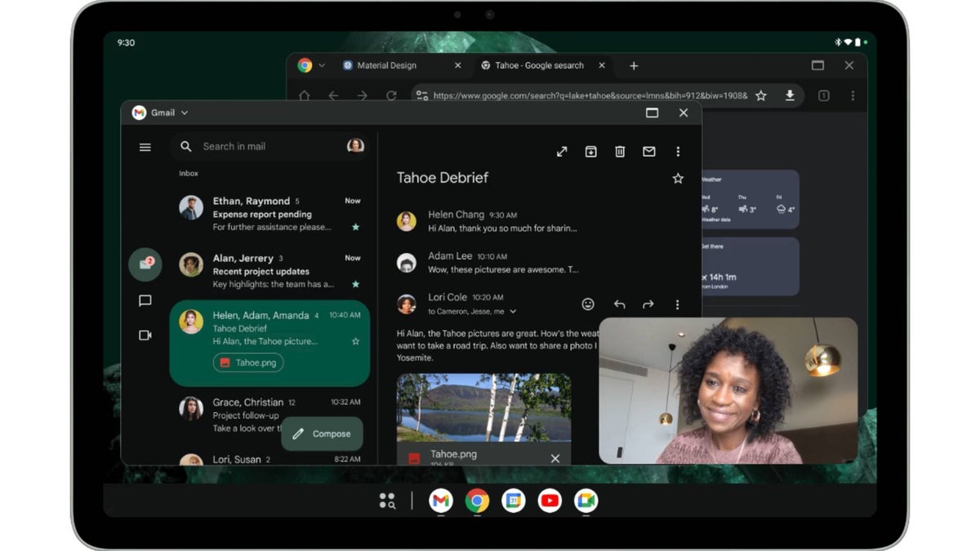Open the Gmail hamburger menu
The image size is (980, 551).
(145, 147)
